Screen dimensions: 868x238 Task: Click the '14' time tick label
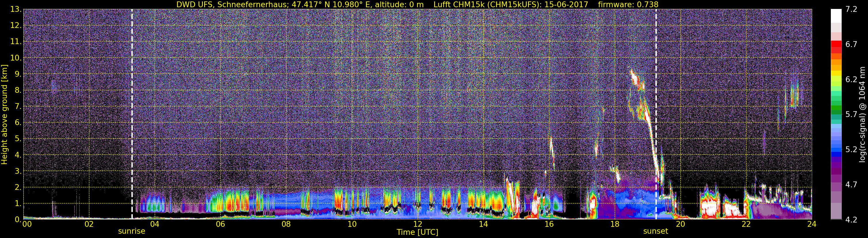pyautogui.click(x=483, y=224)
